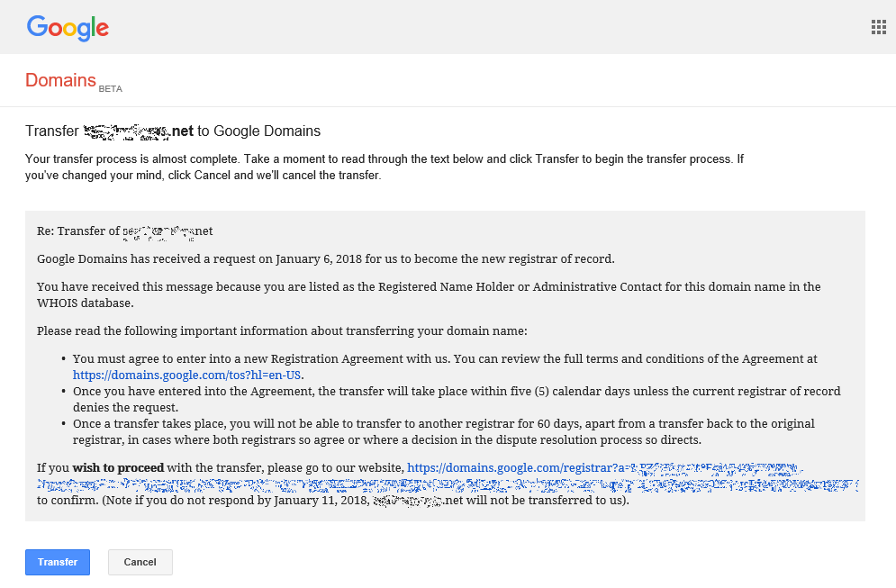The width and height of the screenshot is (896, 588).
Task: Cancel the domain transfer
Action: (140, 562)
